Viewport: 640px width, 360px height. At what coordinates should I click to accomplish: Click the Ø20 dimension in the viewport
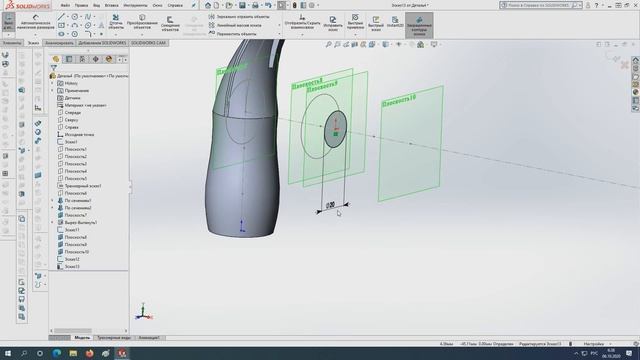(331, 205)
